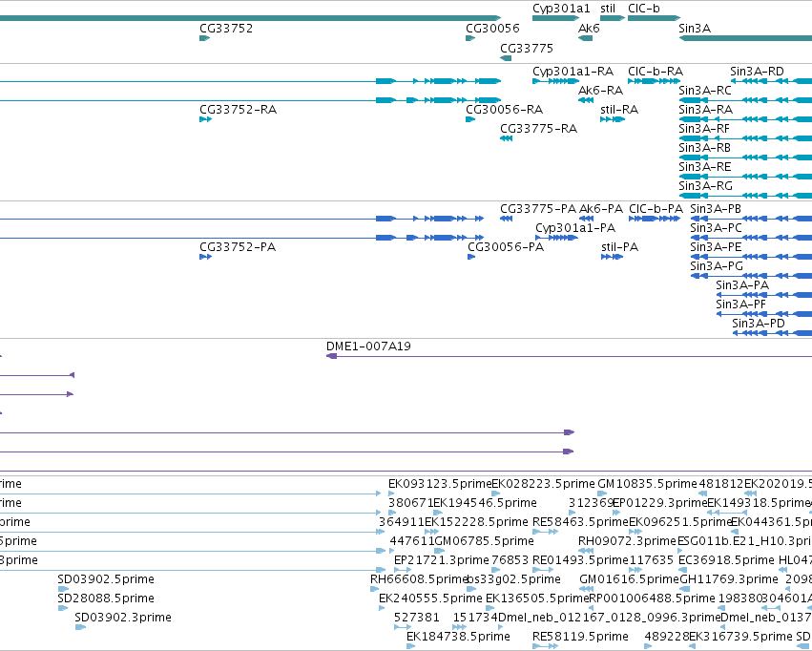Click the Sin3A-RD transcript label
The image size is (812, 651).
coord(757,72)
